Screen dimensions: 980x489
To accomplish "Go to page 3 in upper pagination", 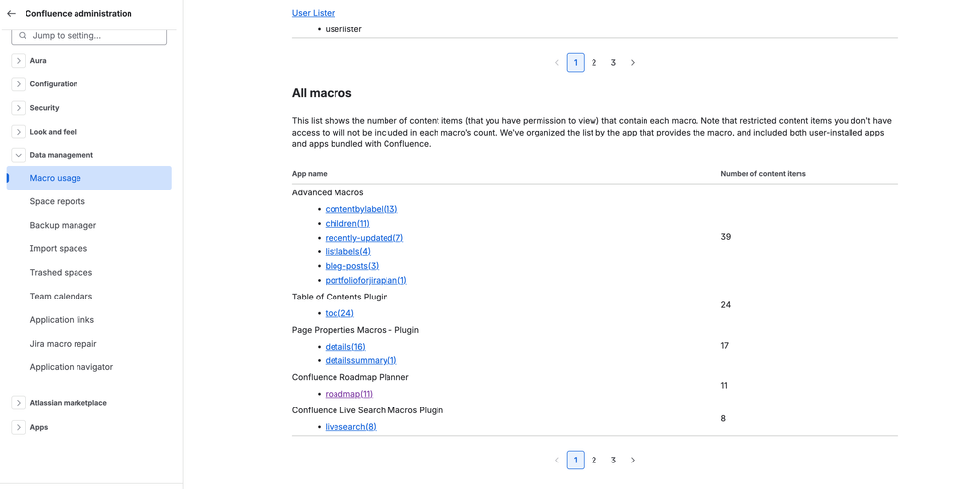I will (613, 63).
